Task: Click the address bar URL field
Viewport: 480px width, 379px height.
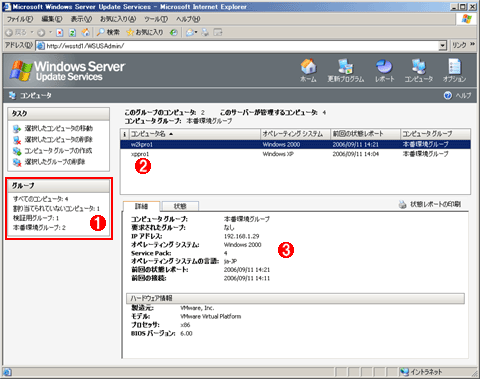Action: pos(237,46)
